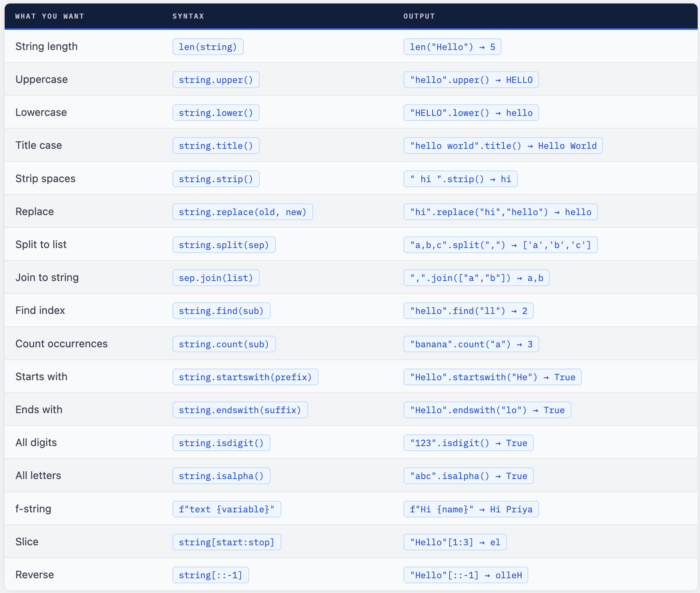Click the Output column header
Image resolution: width=700 pixels, height=593 pixels.
(419, 16)
